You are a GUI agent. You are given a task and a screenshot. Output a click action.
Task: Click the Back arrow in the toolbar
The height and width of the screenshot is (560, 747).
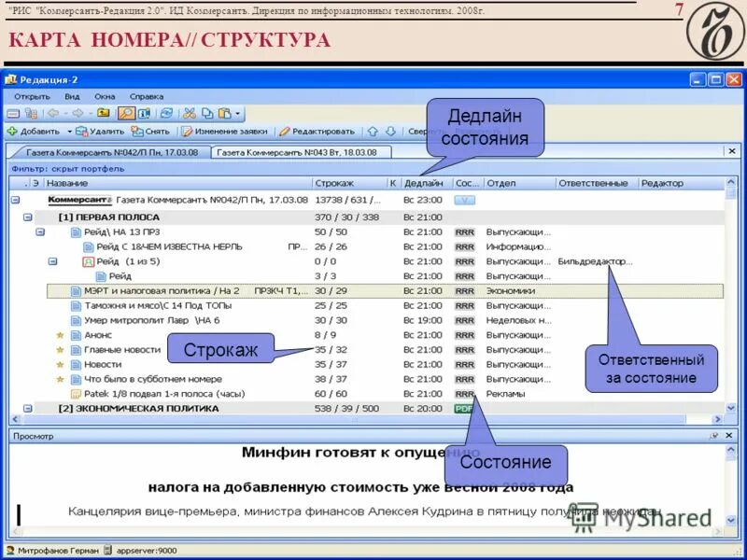[x=53, y=113]
